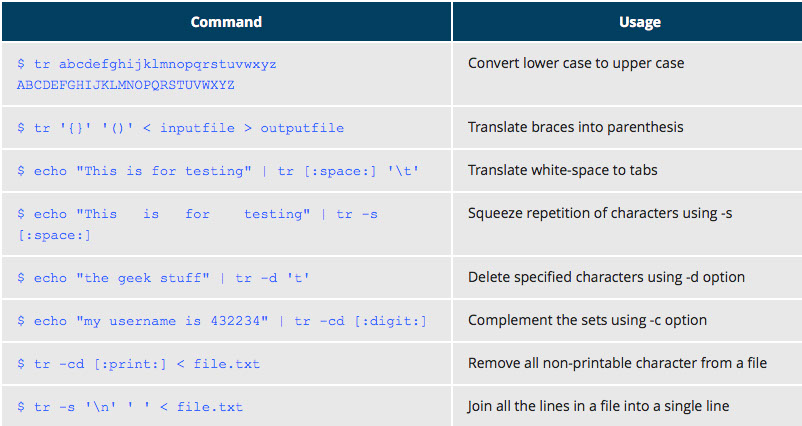802x426 pixels.
Task: Select the "Convert lower case to upper case" text
Action: tap(576, 63)
